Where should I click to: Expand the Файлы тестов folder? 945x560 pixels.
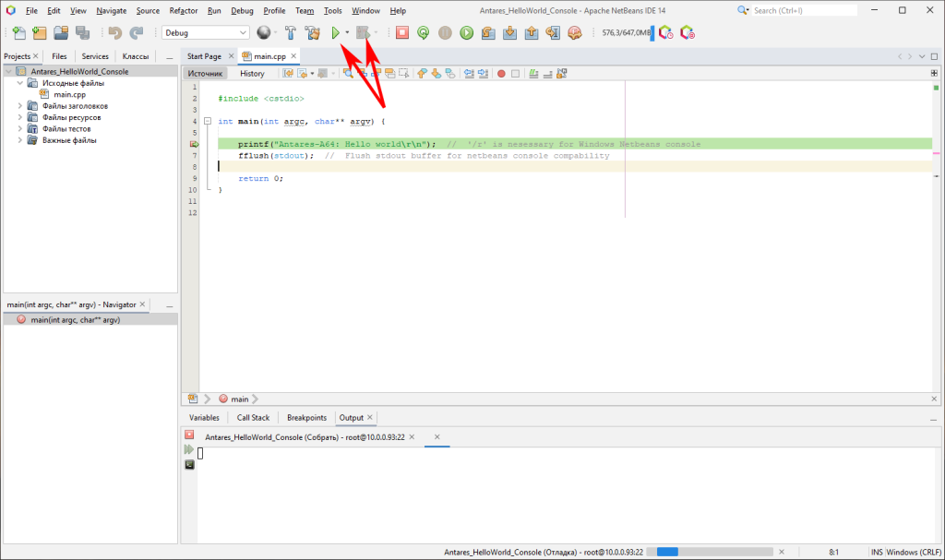click(x=20, y=129)
